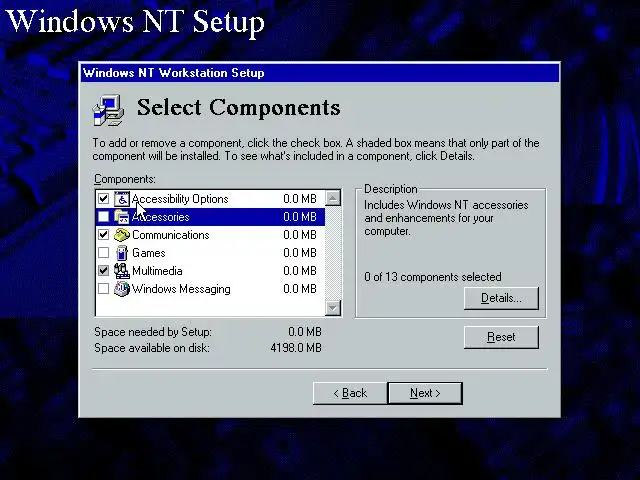
Task: Click the Accessories folder icon
Action: pyautogui.click(x=122, y=217)
